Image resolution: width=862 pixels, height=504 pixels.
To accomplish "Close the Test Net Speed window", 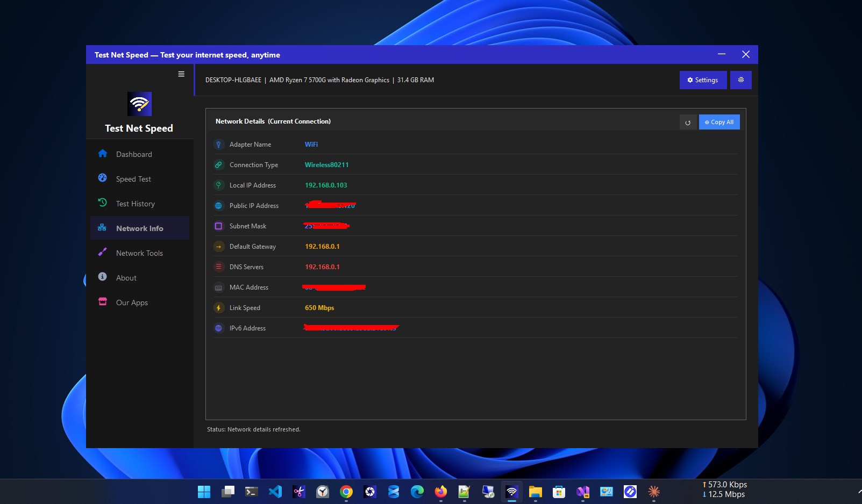I will [x=746, y=54].
